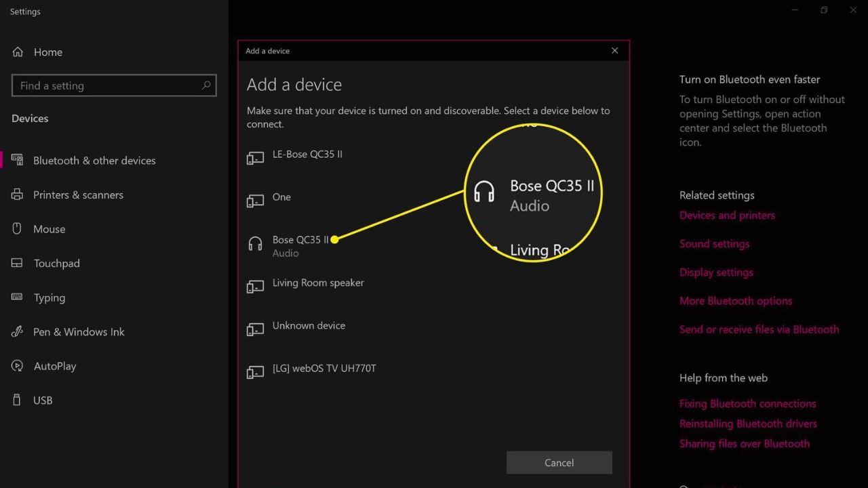Open Reinstalling Bluetooth drivers help link
Image resolution: width=868 pixels, height=488 pixels.
click(748, 424)
